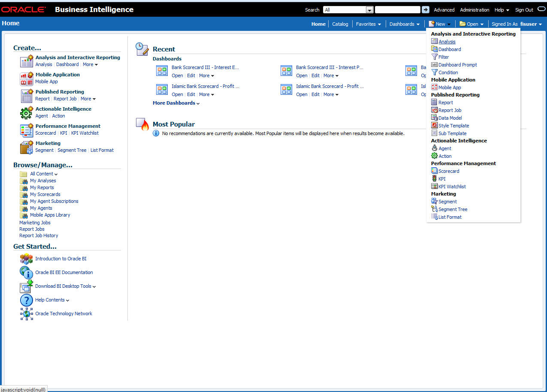
Task: Click the KPI Watchlist icon in the New menu
Action: click(434, 187)
